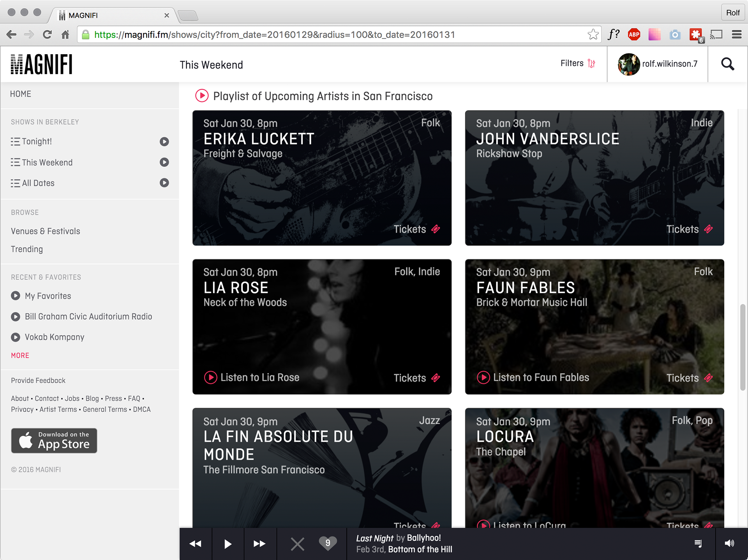
Task: Skip to next track in player
Action: (260, 544)
